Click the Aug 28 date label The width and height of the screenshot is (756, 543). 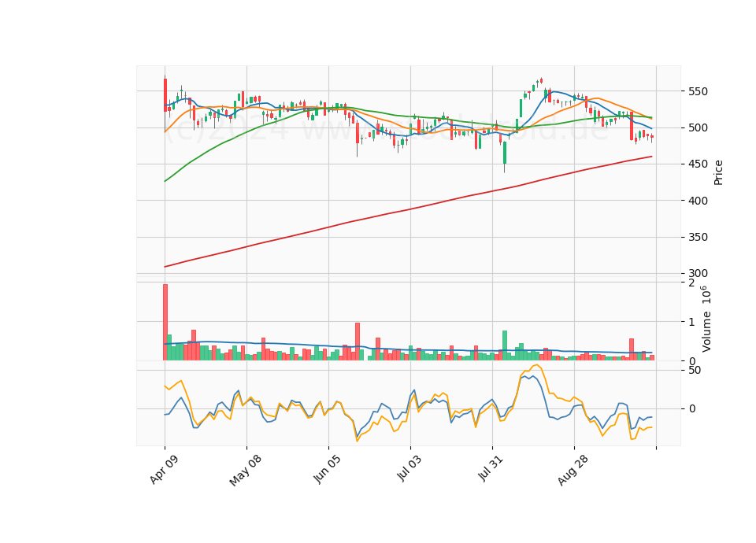(x=573, y=470)
